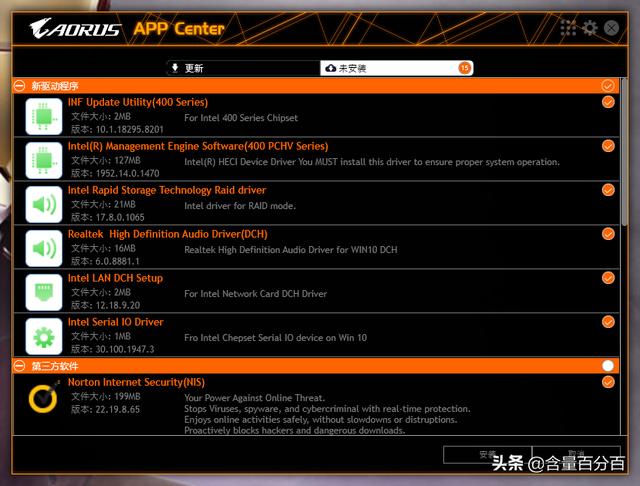Viewport: 640px width, 486px height.
Task: Click the vertical scrollbar thumb
Action: [x=624, y=152]
